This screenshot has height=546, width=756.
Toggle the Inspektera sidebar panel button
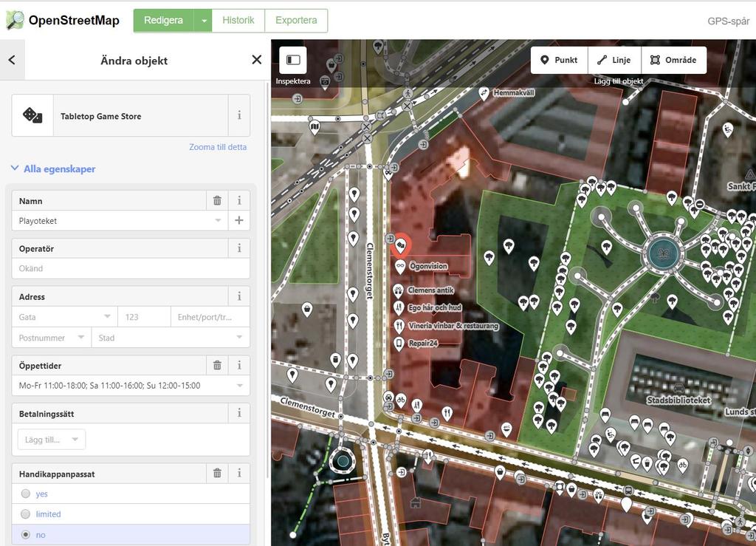click(x=293, y=60)
